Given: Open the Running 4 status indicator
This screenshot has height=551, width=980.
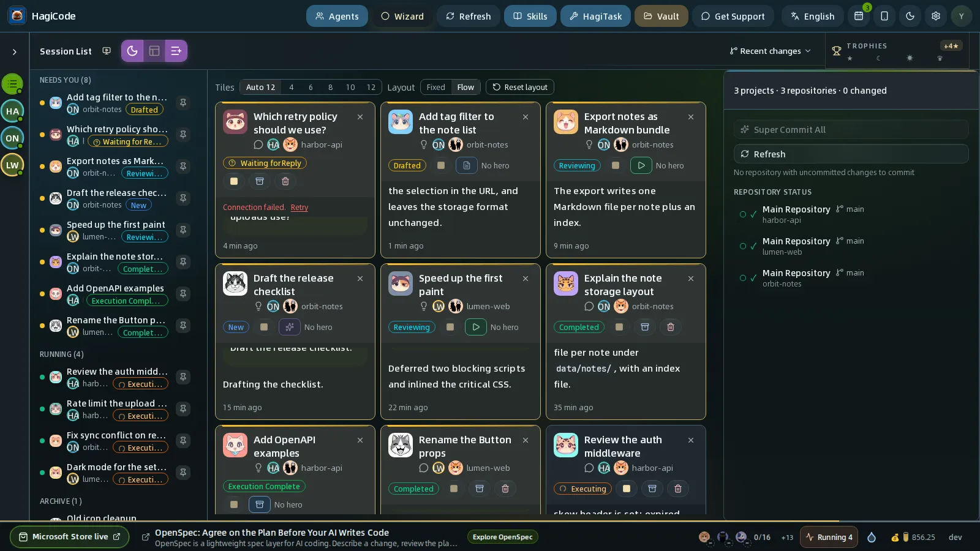Looking at the screenshot, I should click(829, 537).
